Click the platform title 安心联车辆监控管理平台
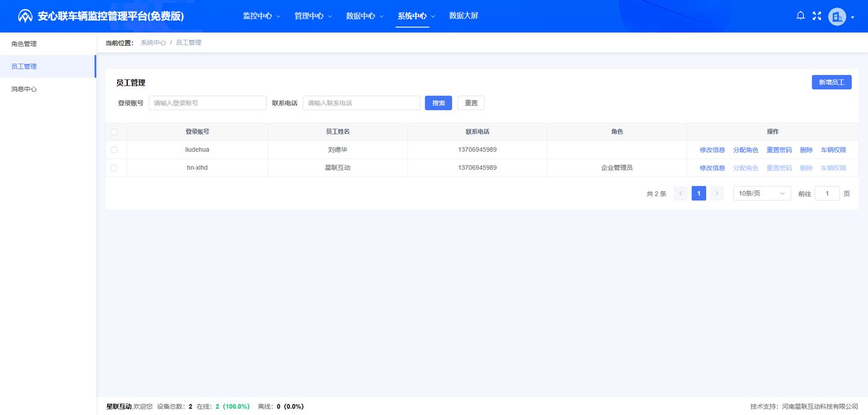Screen dimensions: 868x415 coord(111,16)
